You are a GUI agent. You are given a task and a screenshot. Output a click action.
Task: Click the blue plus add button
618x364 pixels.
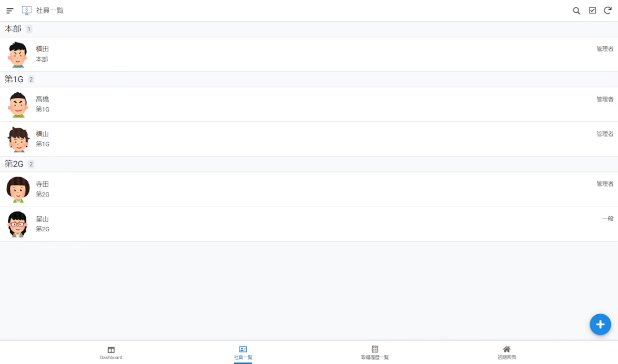tap(600, 324)
